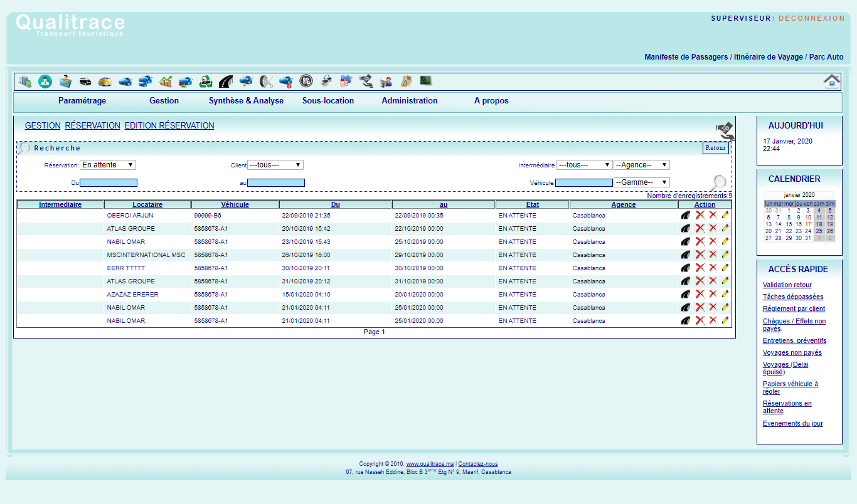Click the road icon in the EERR TTTTT row
857x504 pixels.
686,268
